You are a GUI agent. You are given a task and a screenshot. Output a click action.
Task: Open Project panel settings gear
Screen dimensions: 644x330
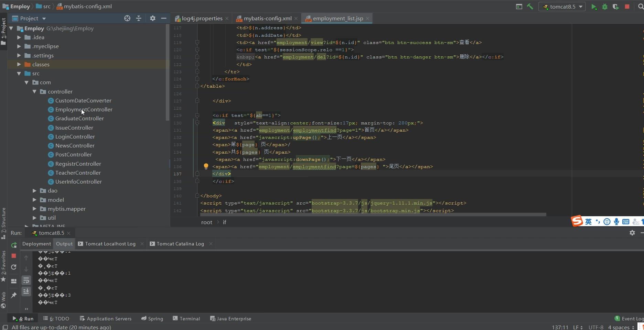153,18
